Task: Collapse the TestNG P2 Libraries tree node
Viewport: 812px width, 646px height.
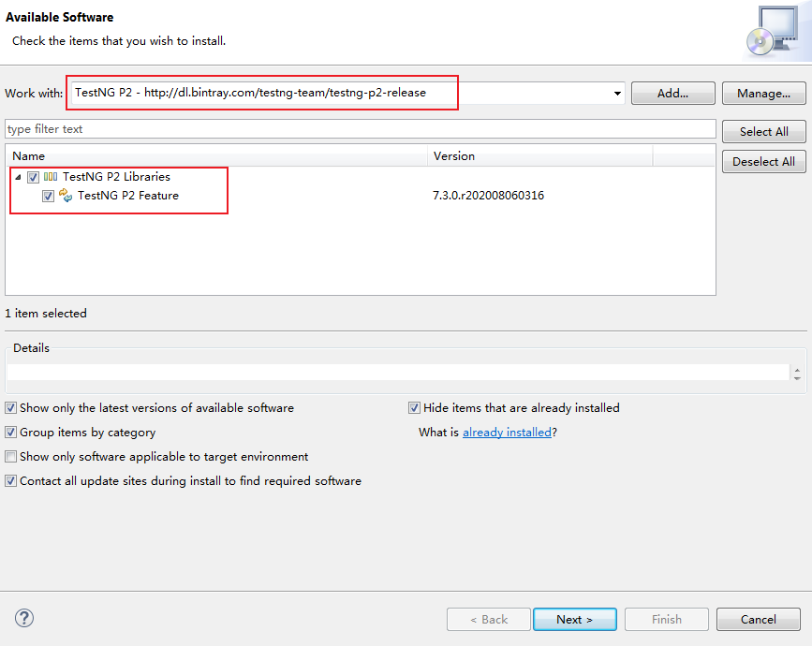Action: 18,177
